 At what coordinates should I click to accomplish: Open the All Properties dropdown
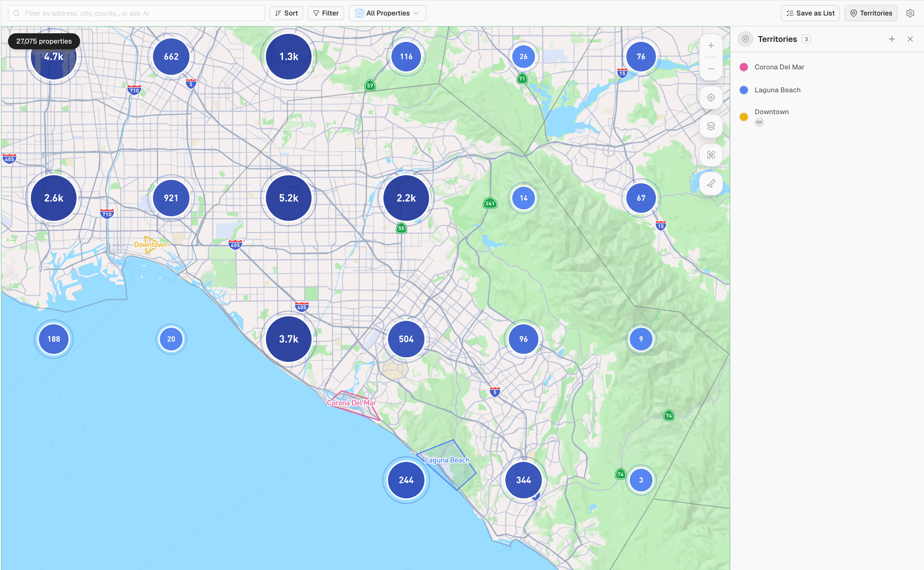[x=387, y=13]
